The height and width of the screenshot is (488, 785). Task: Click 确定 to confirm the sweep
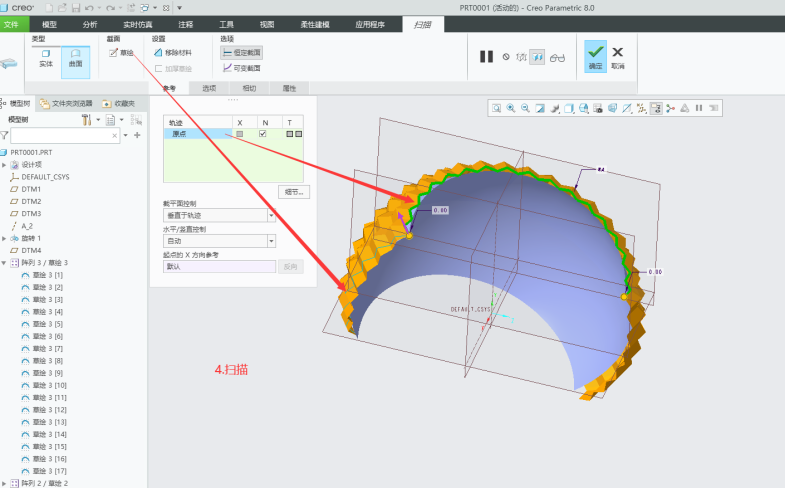(x=595, y=56)
